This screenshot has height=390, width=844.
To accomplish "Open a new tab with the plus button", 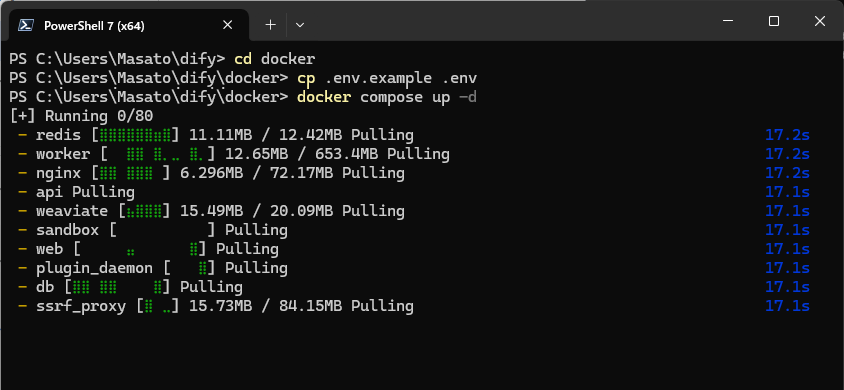I will point(271,25).
